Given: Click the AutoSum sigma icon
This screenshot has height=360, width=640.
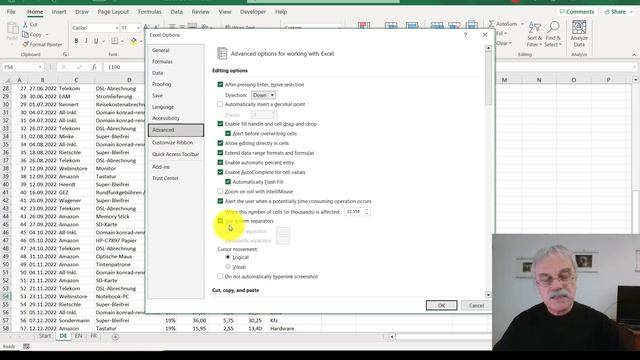Looking at the screenshot, I should tap(491, 24).
